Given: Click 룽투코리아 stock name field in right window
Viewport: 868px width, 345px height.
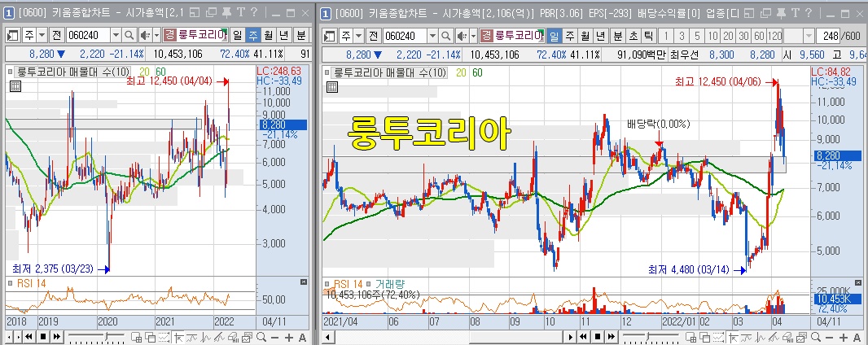Looking at the screenshot, I should coord(512,36).
